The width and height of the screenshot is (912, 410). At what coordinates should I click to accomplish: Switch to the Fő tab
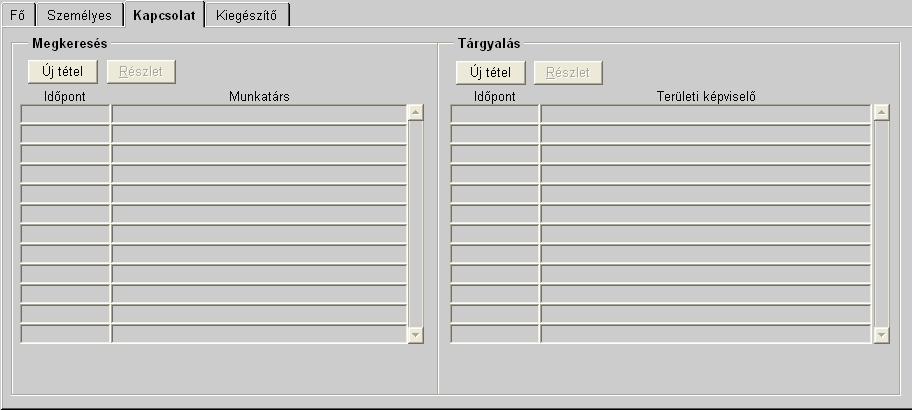17,15
